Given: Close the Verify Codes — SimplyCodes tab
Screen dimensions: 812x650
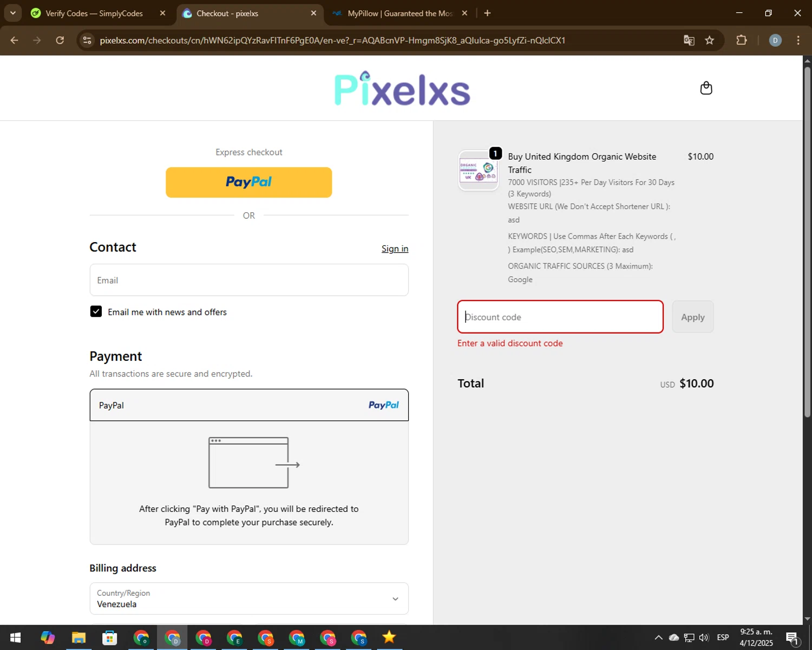Looking at the screenshot, I should click(x=162, y=13).
